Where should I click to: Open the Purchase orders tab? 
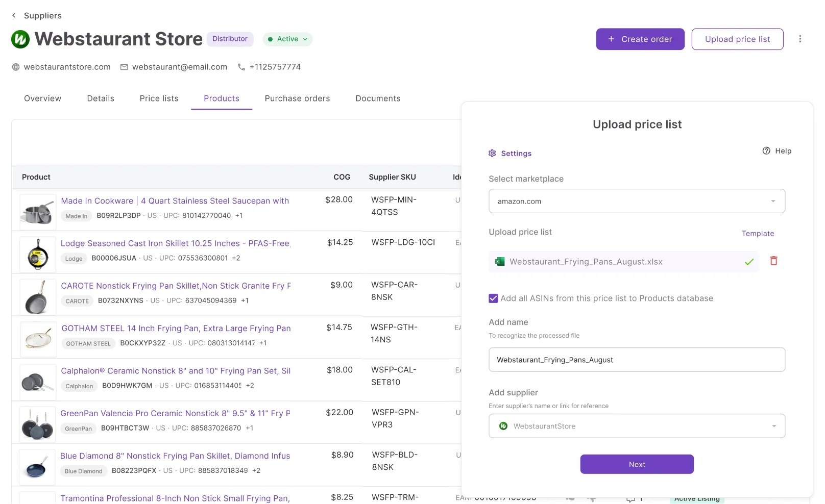pyautogui.click(x=297, y=98)
